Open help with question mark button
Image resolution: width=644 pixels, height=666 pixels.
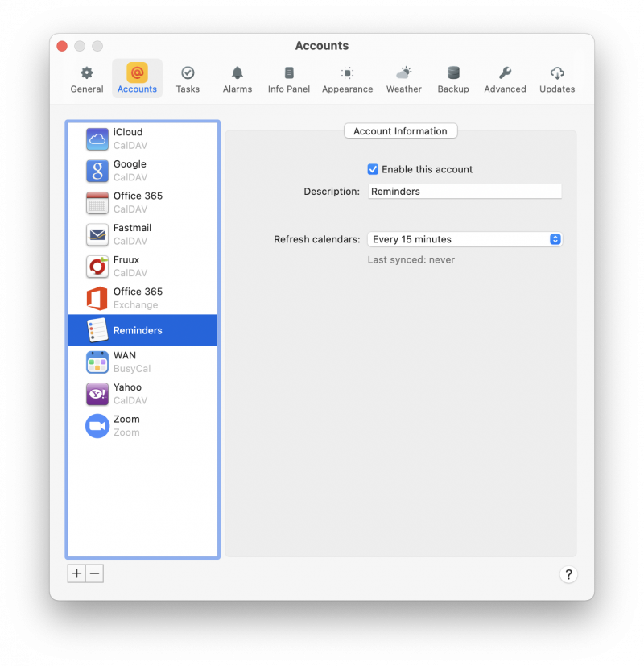568,574
